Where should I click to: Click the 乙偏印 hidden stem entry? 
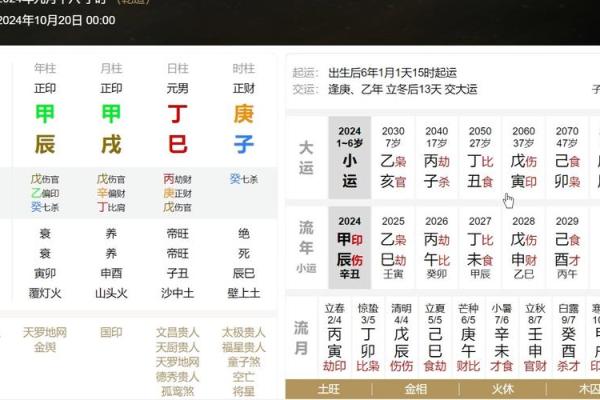point(45,193)
